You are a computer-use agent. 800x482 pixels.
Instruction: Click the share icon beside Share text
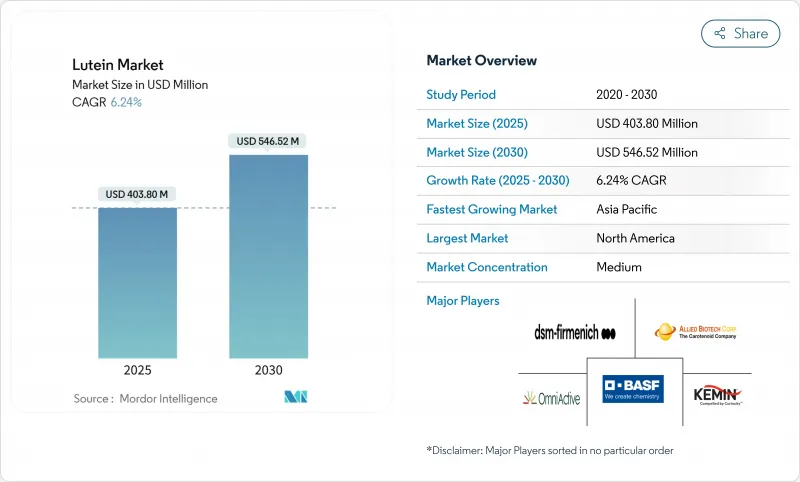(x=719, y=33)
